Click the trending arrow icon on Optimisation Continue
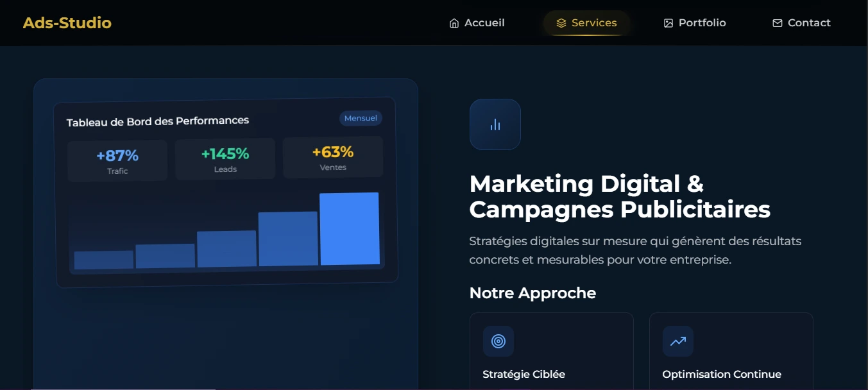This screenshot has width=868, height=390. click(678, 341)
